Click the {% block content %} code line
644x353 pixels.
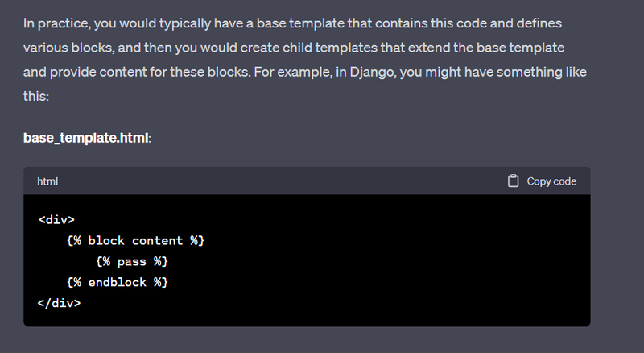pyautogui.click(x=136, y=240)
